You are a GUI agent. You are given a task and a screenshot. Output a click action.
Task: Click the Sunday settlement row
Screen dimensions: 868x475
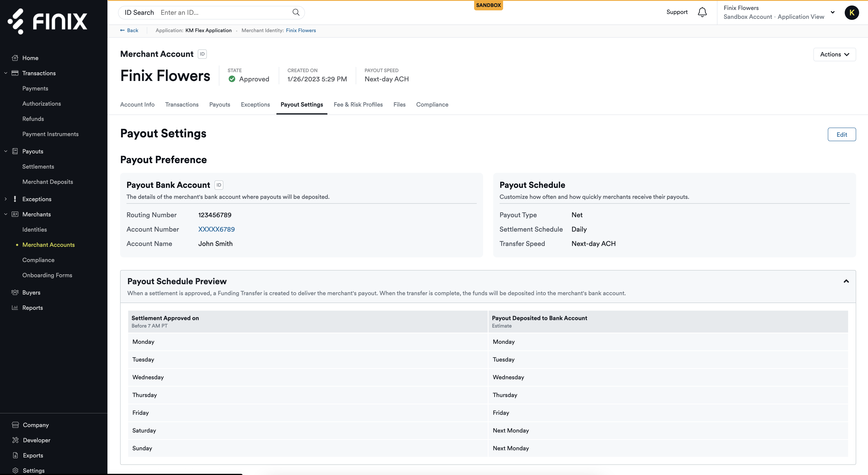tap(488, 448)
